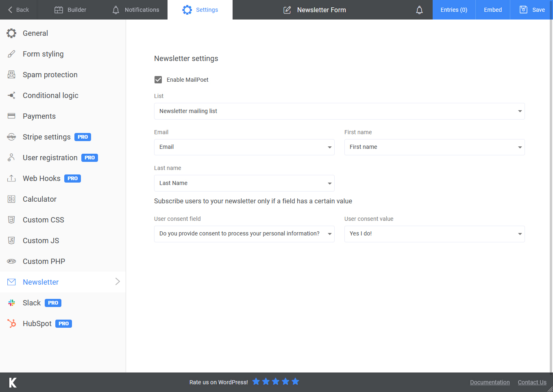
Task: Click the Custom PHP logo icon
Action: coord(11,261)
